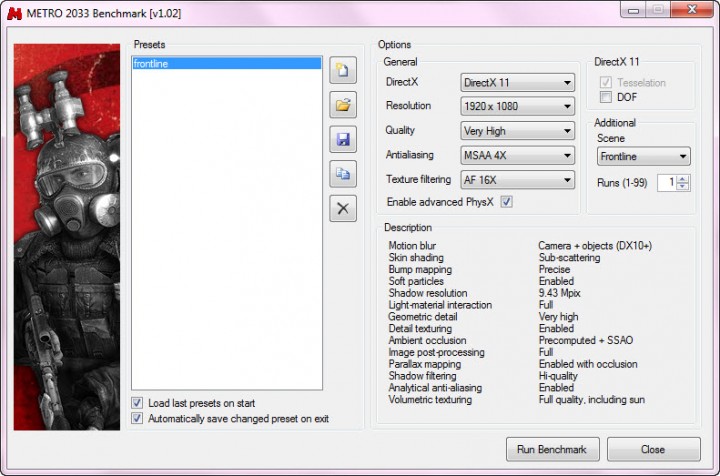Toggle the Tesselation checkbox
The image size is (720, 476).
click(x=606, y=83)
